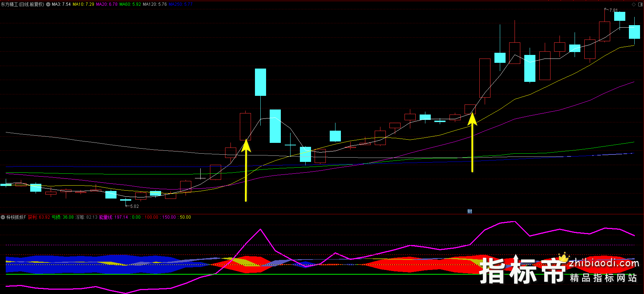Click the green 亏损: 36.08 value
This screenshot has height=294, width=644.
[x=63, y=217]
